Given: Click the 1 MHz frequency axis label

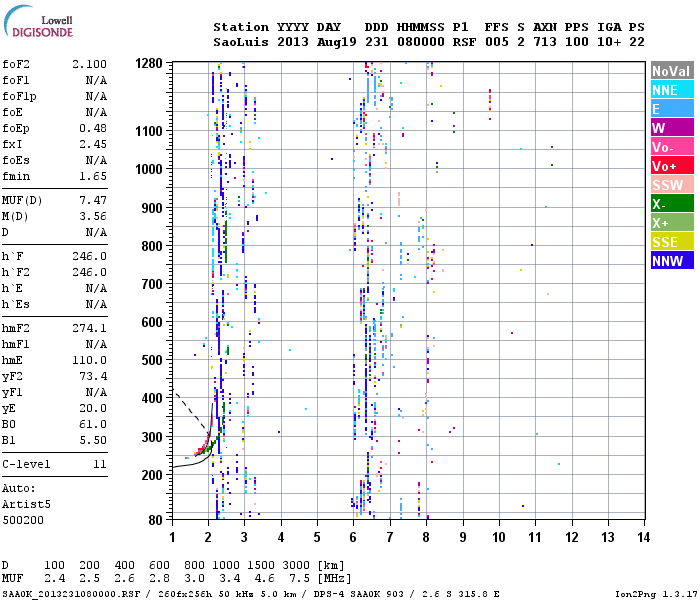Looking at the screenshot, I should (x=172, y=537).
